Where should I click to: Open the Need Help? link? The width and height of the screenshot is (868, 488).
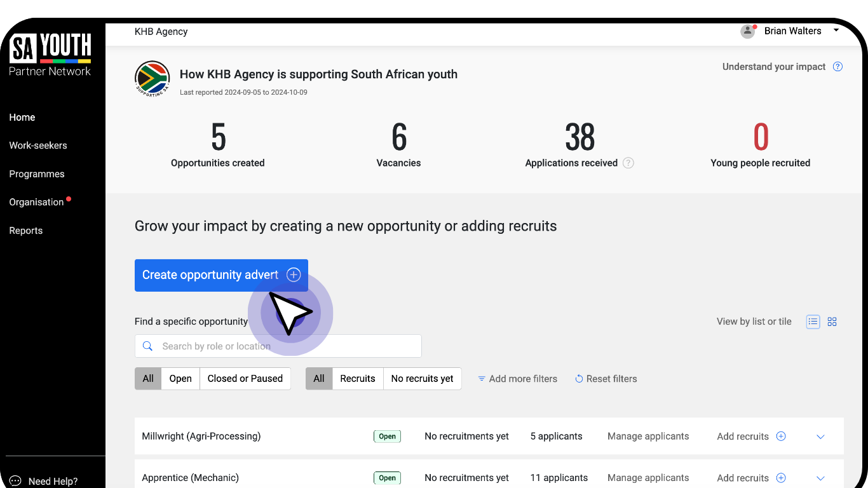tap(53, 482)
